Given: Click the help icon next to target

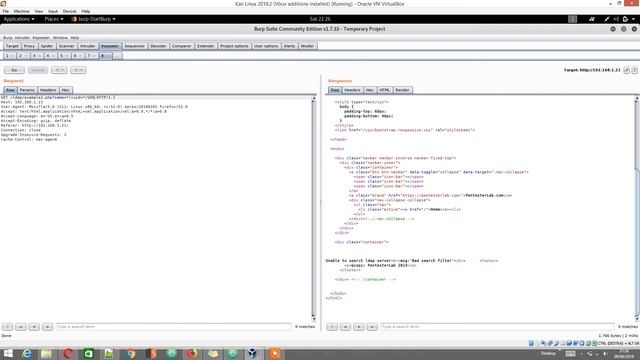Looking at the screenshot, I should point(635,70).
